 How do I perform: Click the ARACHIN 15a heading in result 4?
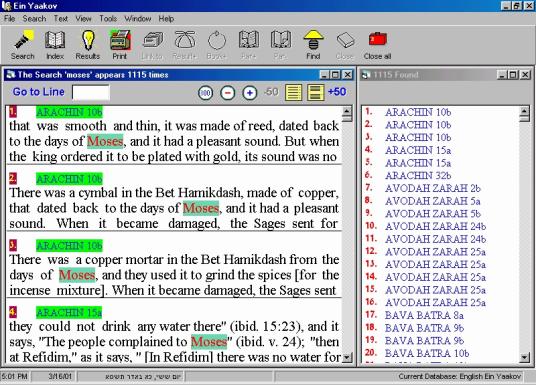click(x=69, y=313)
